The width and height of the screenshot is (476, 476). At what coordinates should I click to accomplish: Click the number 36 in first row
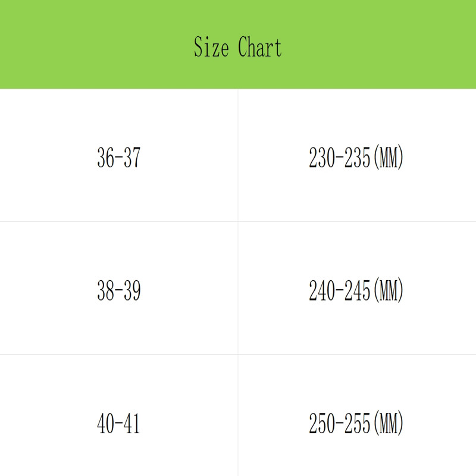click(x=105, y=158)
